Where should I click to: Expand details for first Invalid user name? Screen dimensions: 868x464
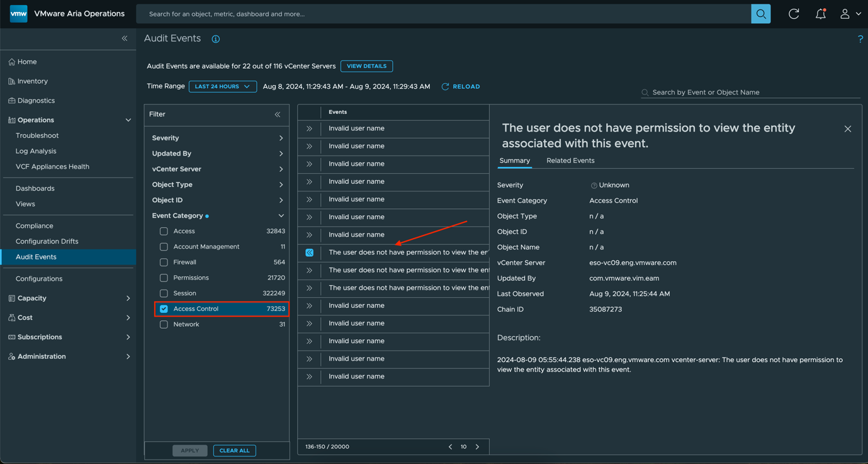(309, 128)
